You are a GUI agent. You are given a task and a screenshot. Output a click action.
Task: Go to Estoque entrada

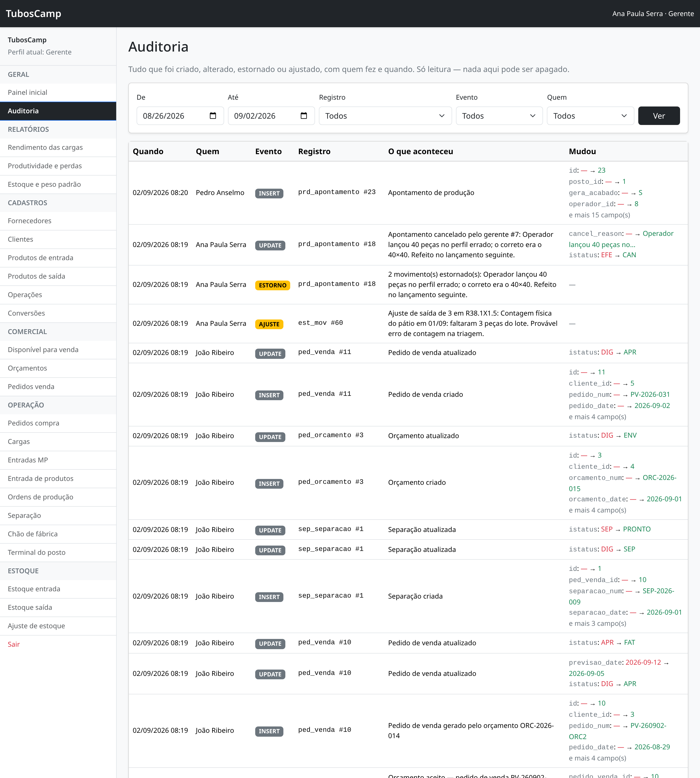(58, 589)
